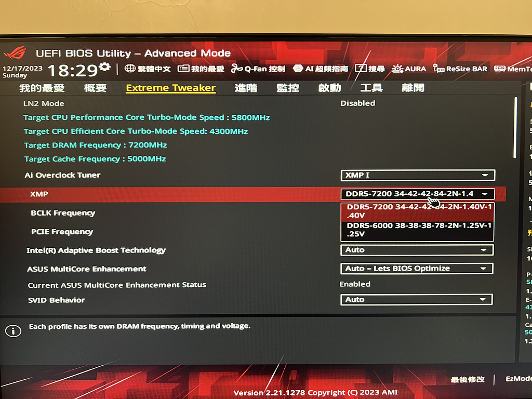Open date and time settings gear
The width and height of the screenshot is (532, 399).
pos(105,67)
